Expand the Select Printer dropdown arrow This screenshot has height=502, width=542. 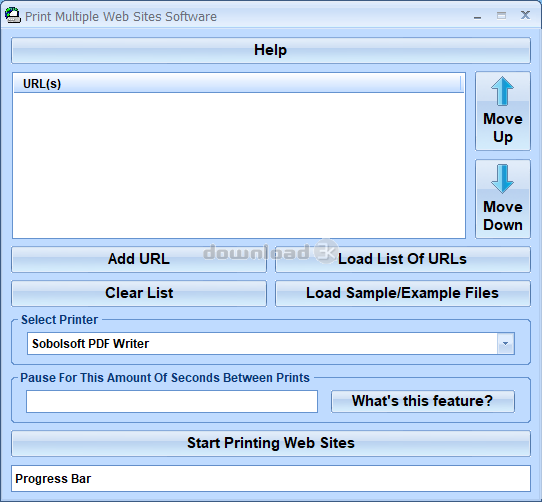pos(506,344)
